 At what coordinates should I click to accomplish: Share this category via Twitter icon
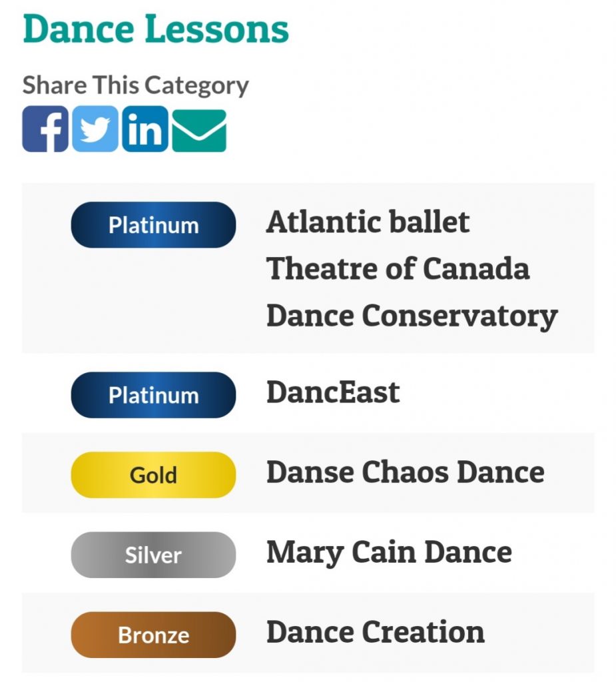pos(95,129)
